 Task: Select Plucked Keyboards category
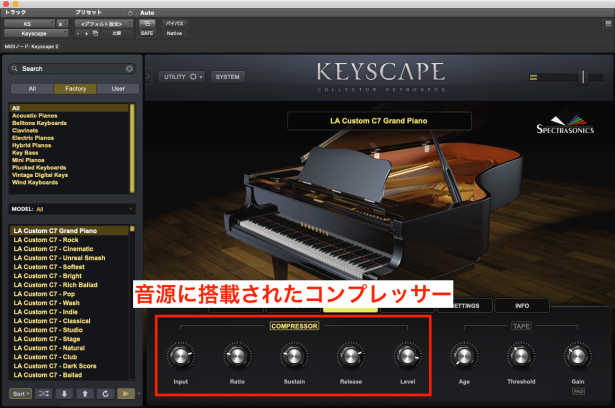pyautogui.click(x=39, y=168)
